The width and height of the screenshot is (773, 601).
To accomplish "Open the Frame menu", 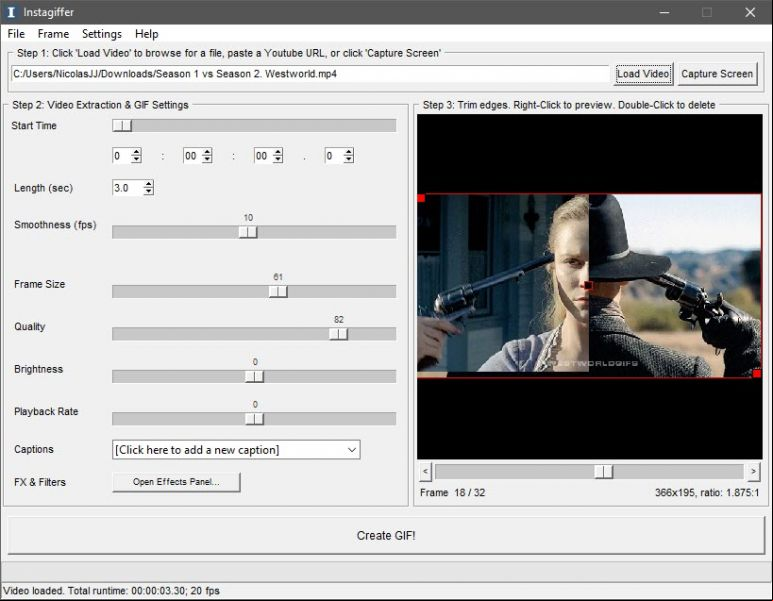I will coord(53,34).
